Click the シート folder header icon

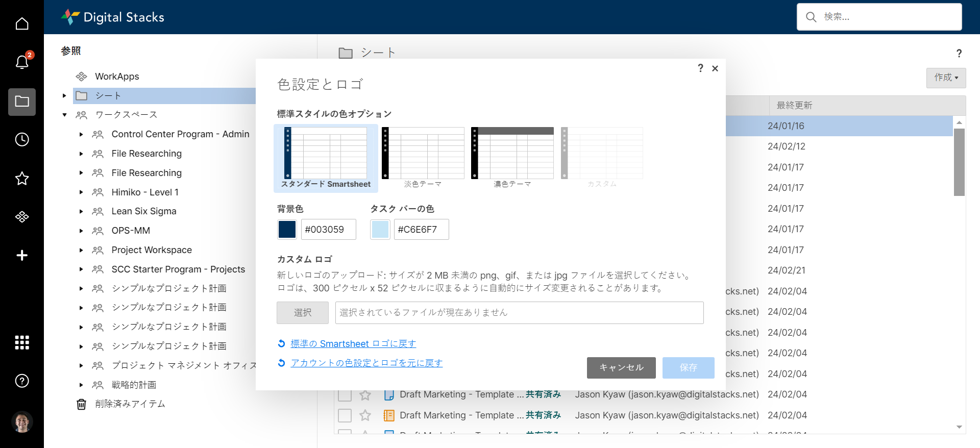click(346, 53)
